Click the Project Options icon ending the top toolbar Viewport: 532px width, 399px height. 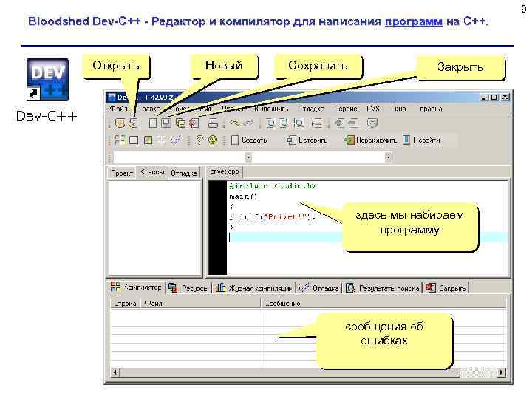click(372, 123)
